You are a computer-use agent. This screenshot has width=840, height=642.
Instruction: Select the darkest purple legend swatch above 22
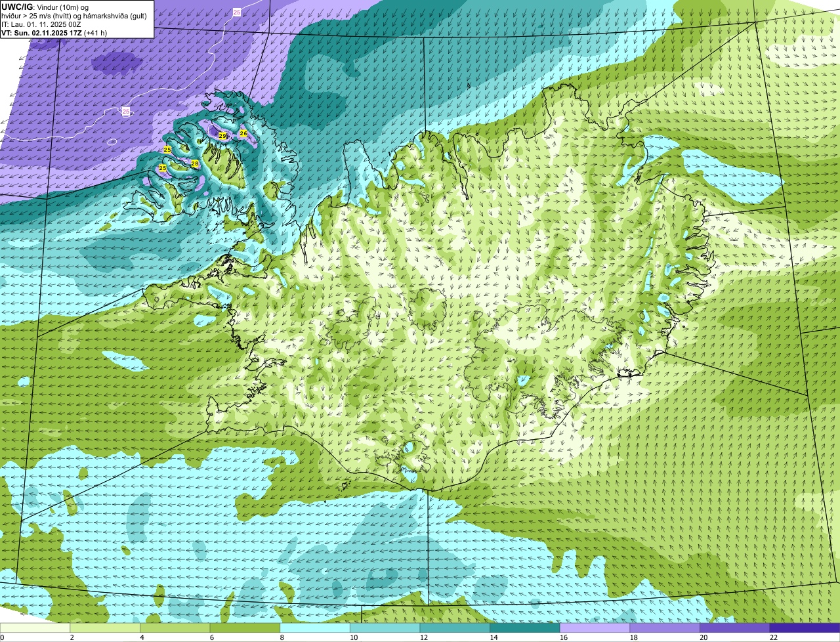[805, 628]
